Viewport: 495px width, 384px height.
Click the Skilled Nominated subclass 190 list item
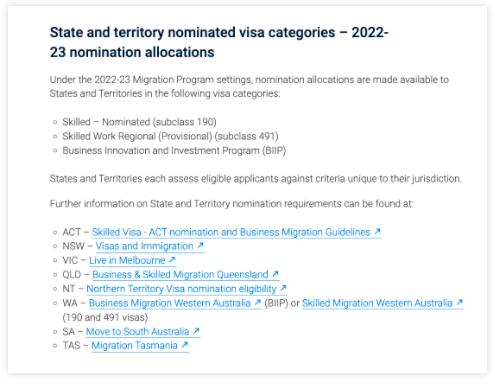tap(139, 122)
